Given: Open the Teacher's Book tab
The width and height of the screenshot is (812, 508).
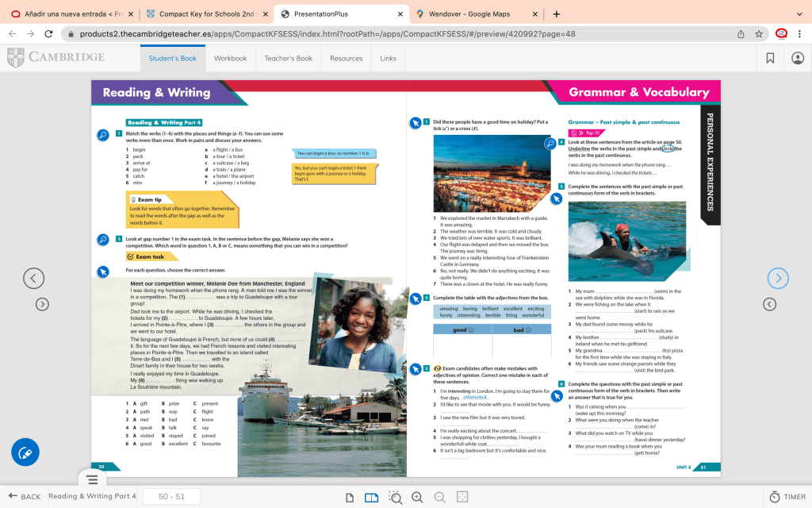Looking at the screenshot, I should [288, 58].
